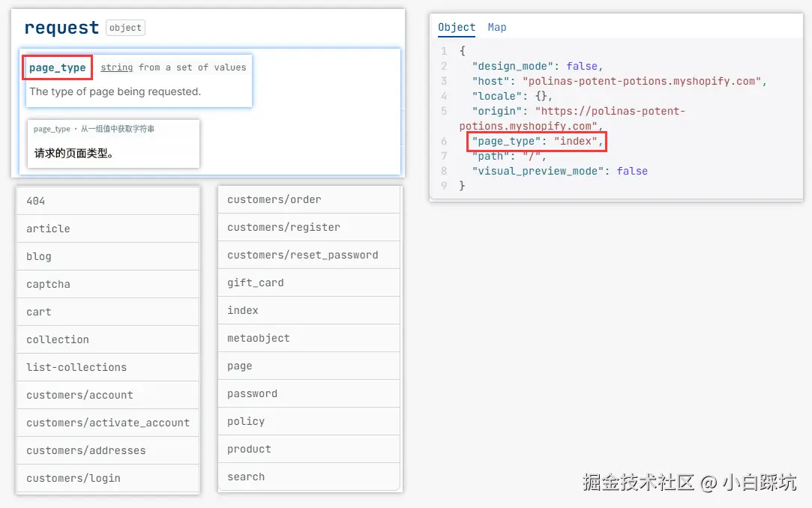Click the "host" code line

[x=619, y=81]
